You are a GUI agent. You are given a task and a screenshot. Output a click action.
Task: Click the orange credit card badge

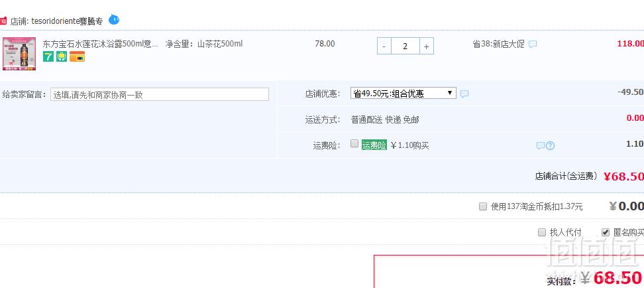(78, 57)
